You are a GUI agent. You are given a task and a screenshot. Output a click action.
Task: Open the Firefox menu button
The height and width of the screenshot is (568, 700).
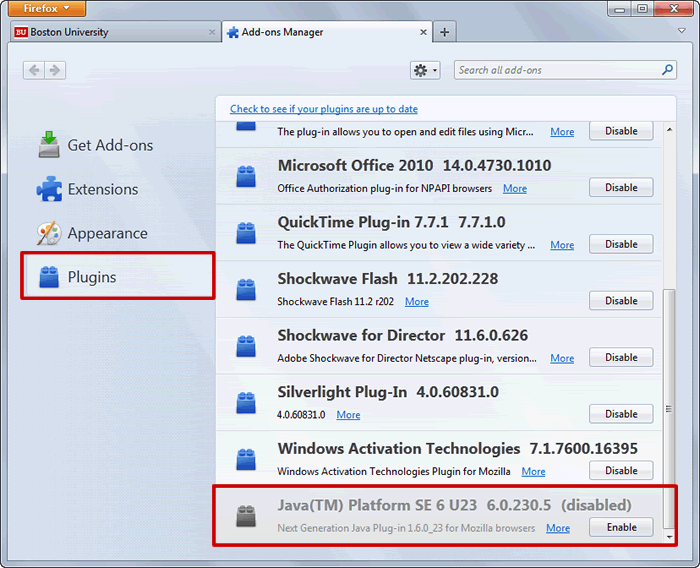tap(46, 8)
